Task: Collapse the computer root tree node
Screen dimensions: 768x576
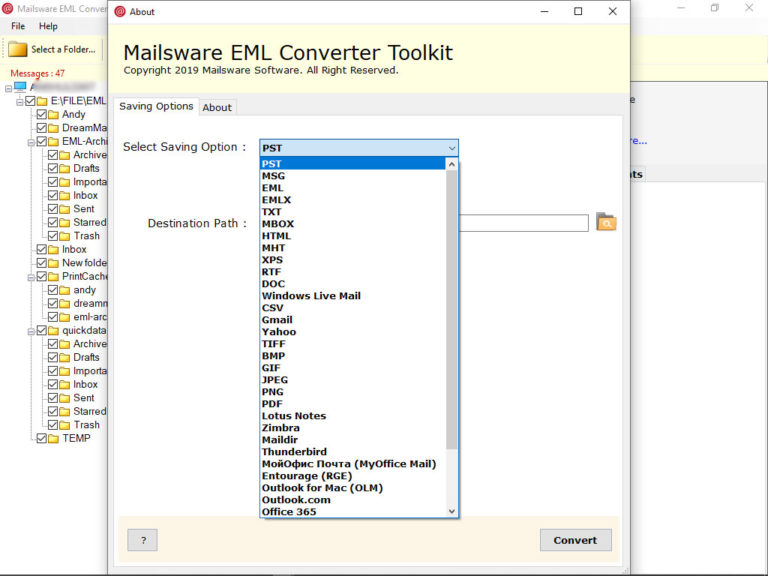Action: [8, 89]
